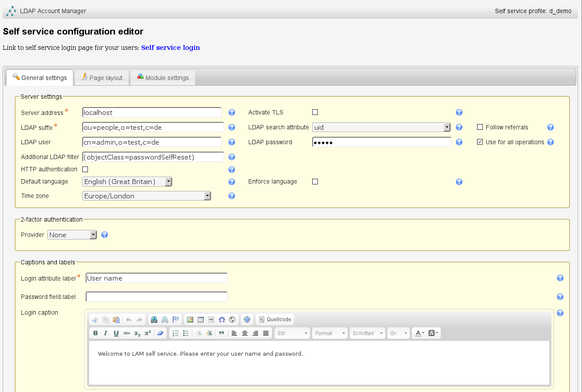
Task: Toggle HTTP authentication checkbox
Action: [x=85, y=169]
